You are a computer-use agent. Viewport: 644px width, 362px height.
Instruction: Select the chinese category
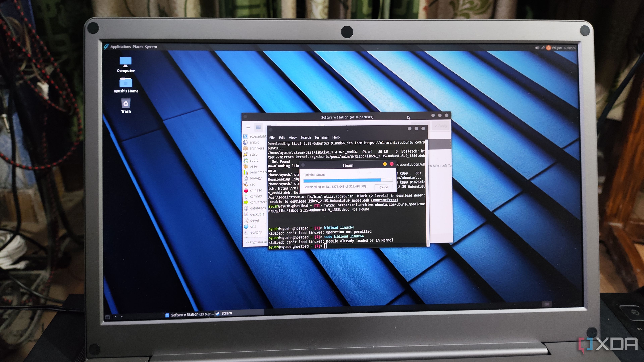click(x=253, y=190)
